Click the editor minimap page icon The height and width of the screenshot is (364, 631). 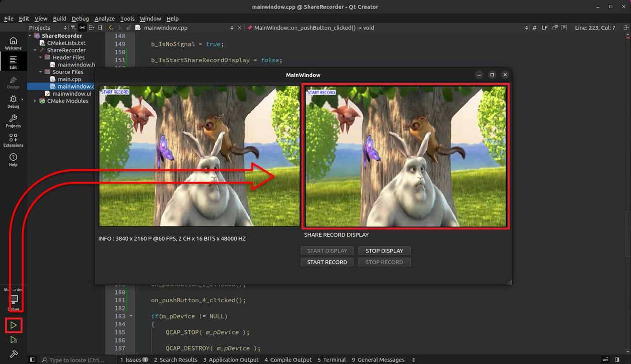coord(565,28)
